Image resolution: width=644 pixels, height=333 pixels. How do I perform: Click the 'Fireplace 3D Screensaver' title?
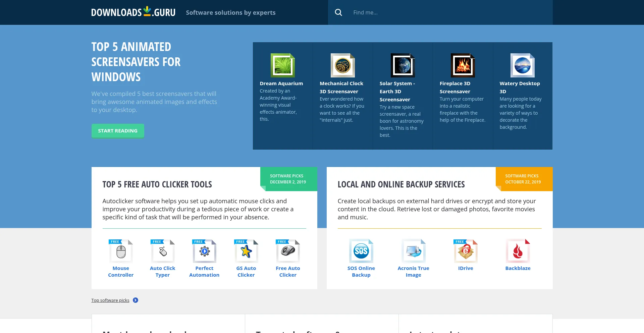(x=455, y=88)
